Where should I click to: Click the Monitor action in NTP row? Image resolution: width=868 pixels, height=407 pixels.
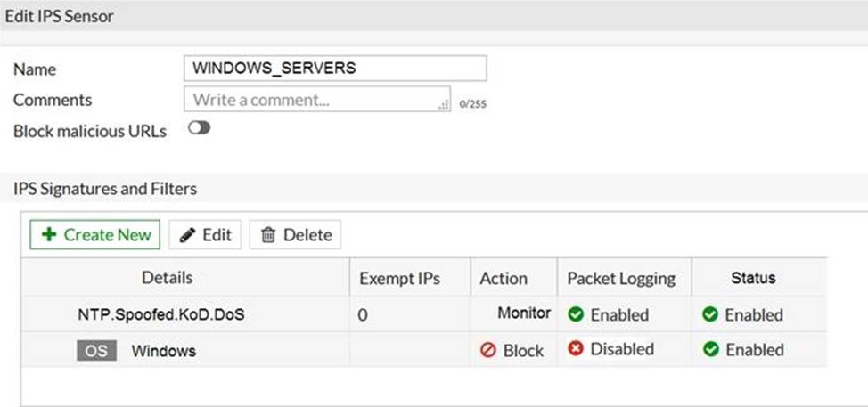click(524, 313)
